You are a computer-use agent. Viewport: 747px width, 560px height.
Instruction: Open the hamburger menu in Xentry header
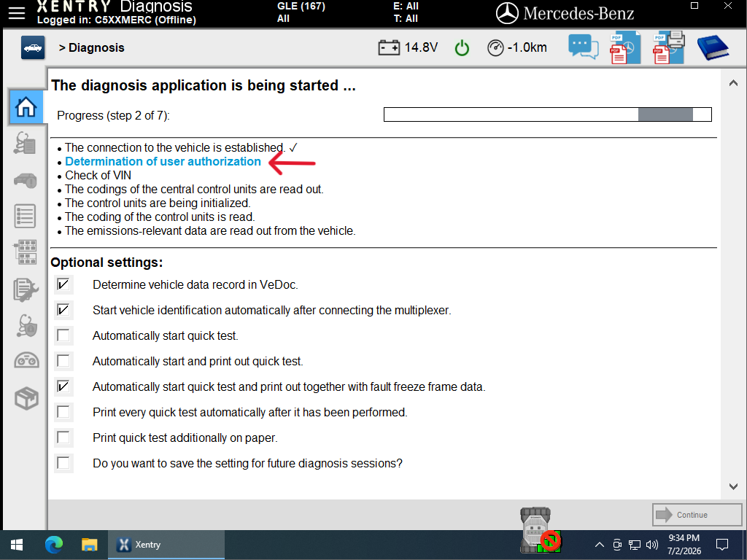17,13
